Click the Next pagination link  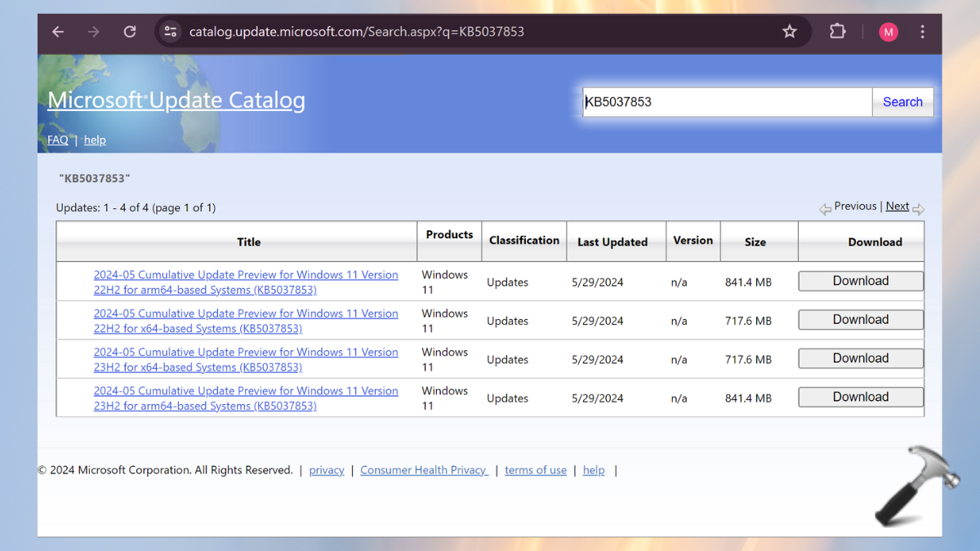click(x=898, y=207)
